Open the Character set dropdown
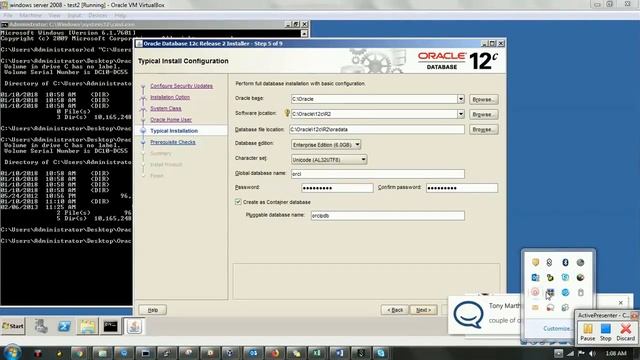Screen dimensions: 640x360 pos(329,160)
